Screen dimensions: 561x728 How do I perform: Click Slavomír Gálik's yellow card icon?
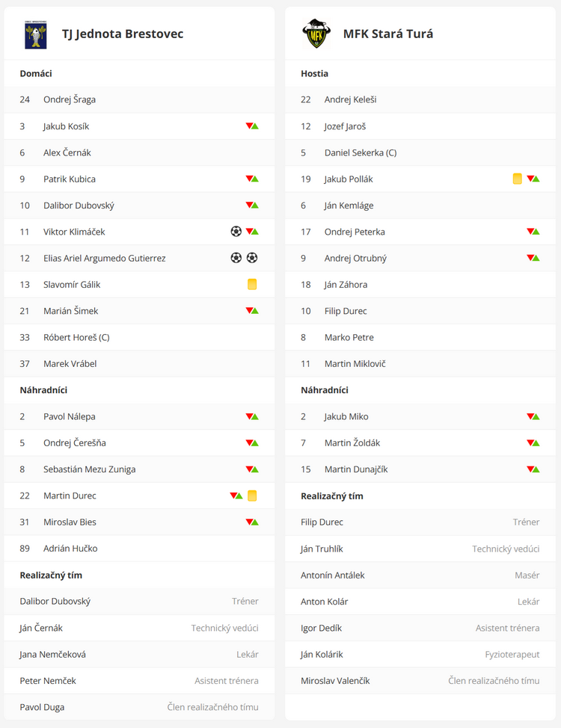pyautogui.click(x=252, y=284)
